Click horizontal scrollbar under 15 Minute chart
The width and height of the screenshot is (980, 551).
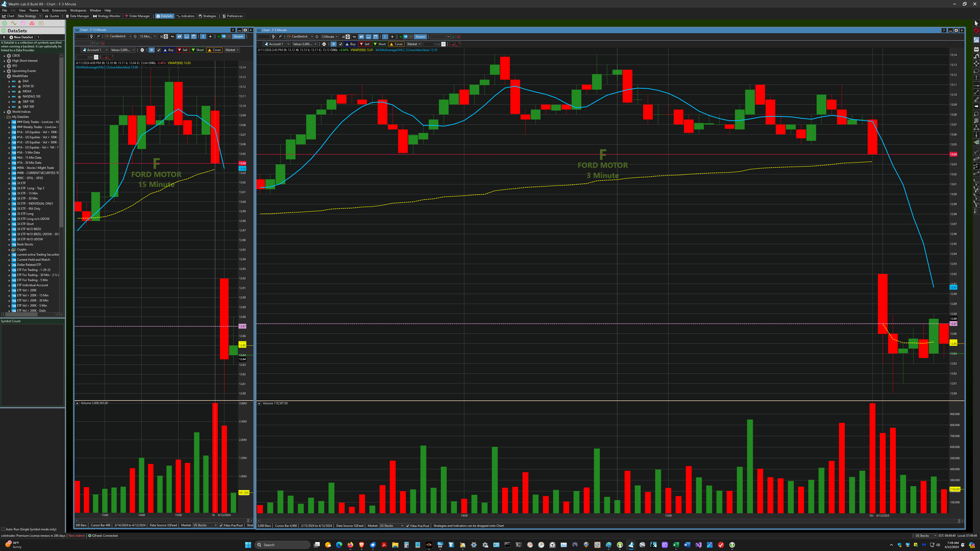point(164,521)
